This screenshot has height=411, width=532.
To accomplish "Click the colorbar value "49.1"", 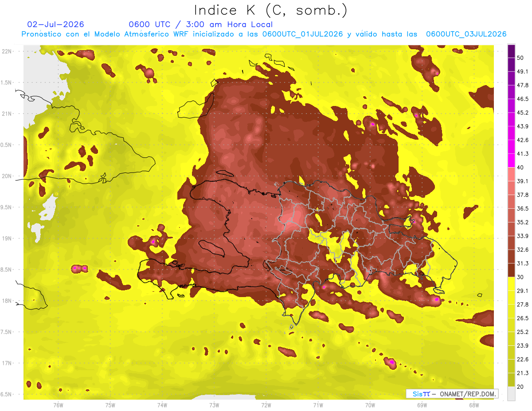I will click(x=522, y=72).
